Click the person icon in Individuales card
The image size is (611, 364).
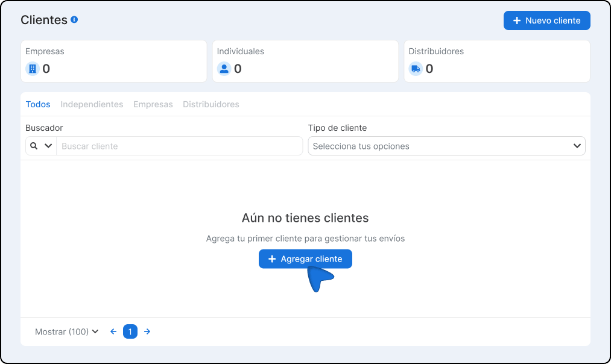point(224,69)
